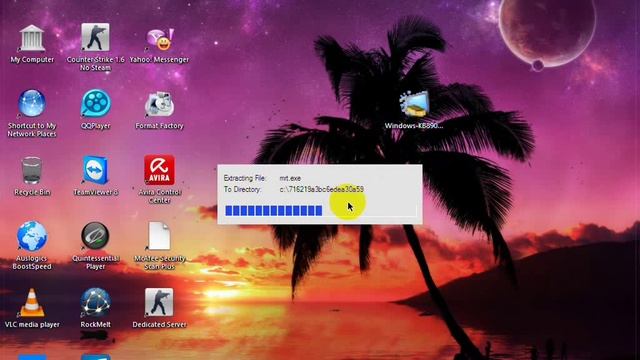The height and width of the screenshot is (360, 640).
Task: Click the 'To Directory:' label
Action: click(x=242, y=189)
